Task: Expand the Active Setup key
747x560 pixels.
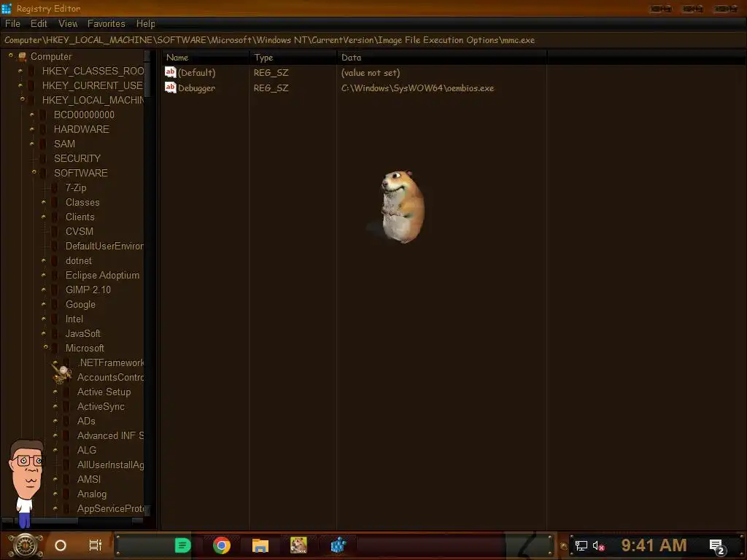Action: [55, 392]
